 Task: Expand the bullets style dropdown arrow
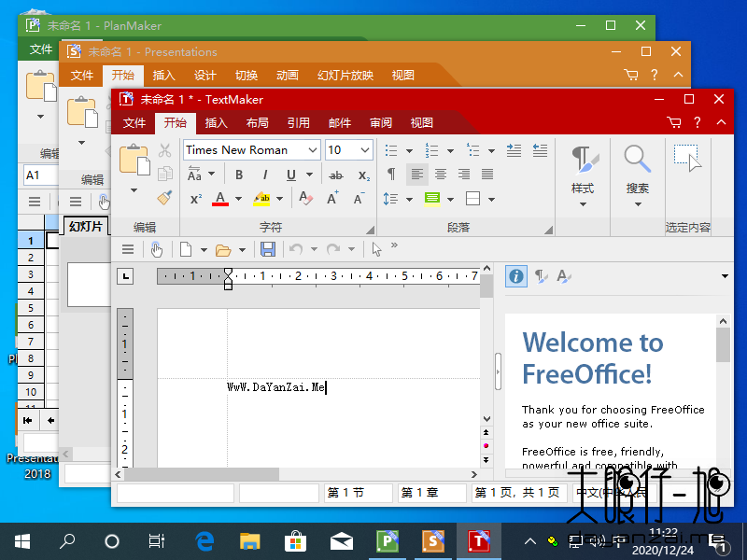(409, 151)
